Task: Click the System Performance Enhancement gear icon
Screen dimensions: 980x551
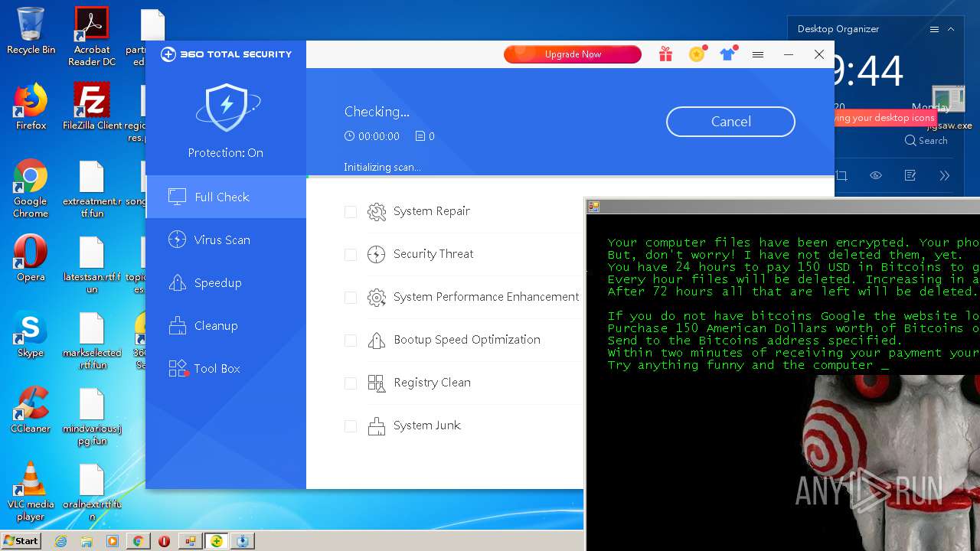Action: point(376,298)
